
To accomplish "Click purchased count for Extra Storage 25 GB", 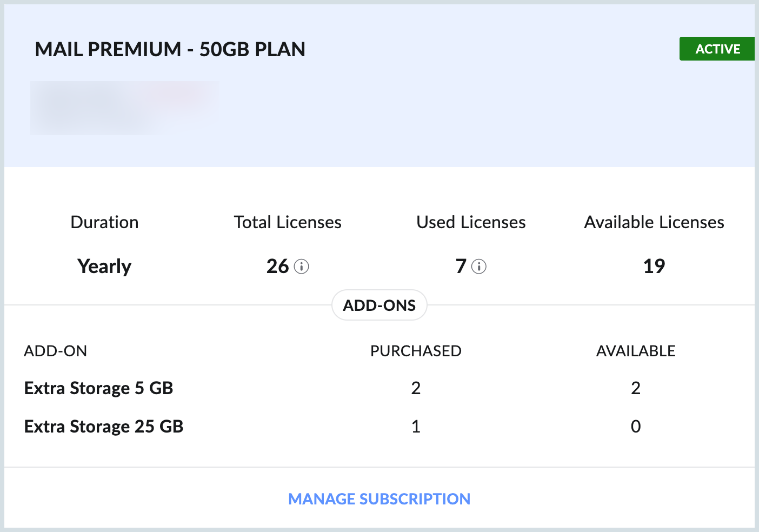I will tap(416, 427).
